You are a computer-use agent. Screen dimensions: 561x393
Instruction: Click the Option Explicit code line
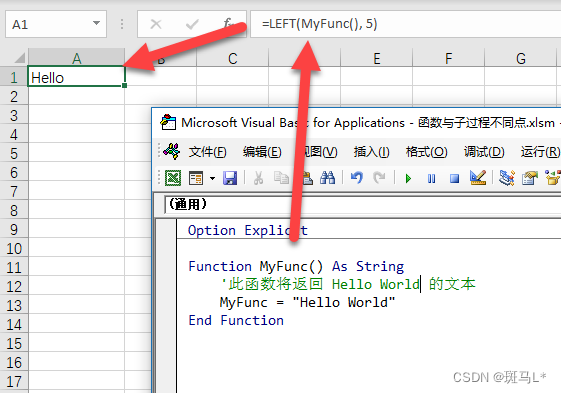click(248, 230)
